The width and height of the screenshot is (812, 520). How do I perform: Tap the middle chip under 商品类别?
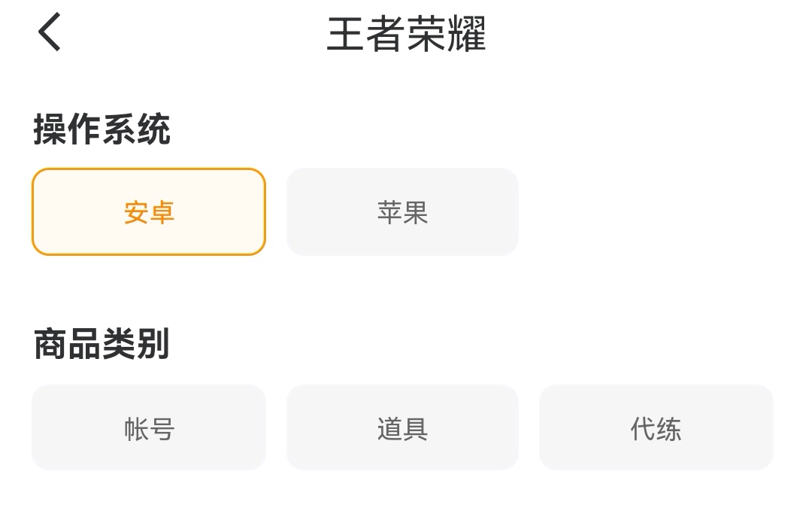click(402, 428)
